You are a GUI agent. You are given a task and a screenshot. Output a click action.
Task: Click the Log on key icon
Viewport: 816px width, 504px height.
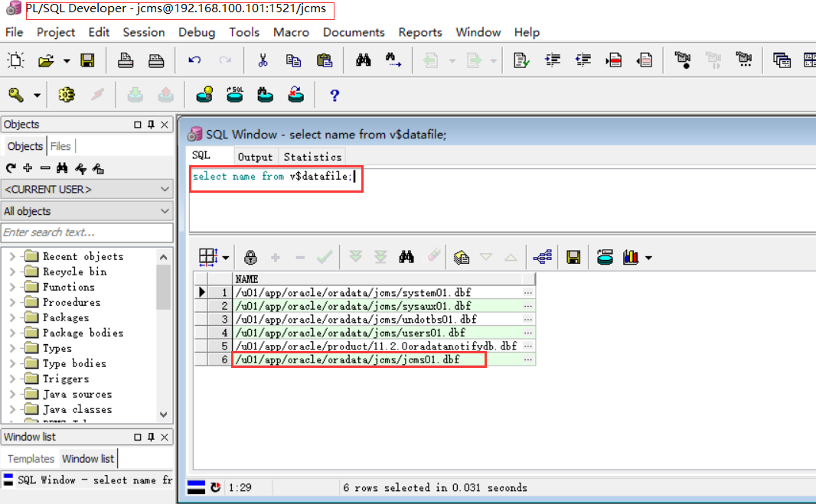point(16,95)
